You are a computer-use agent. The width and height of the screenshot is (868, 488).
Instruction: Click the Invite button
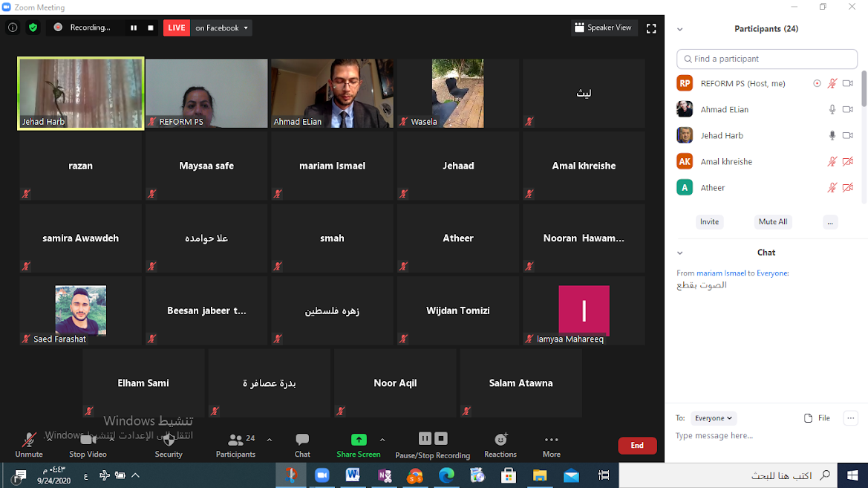coord(709,222)
